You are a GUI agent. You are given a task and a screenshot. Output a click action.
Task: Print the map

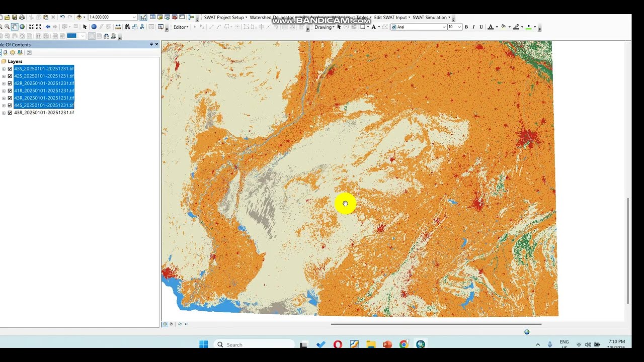pos(22,17)
